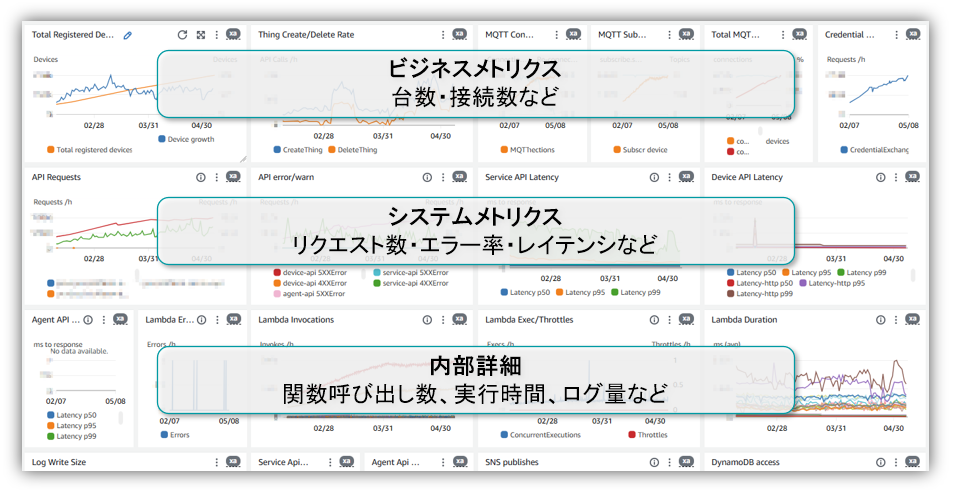Maximize the Total Registered Devices widget
The width and height of the screenshot is (959, 499).
(x=200, y=35)
